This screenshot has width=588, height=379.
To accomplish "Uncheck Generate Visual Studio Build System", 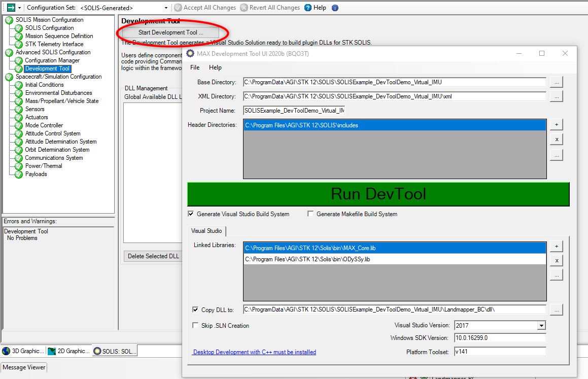I will pos(191,214).
